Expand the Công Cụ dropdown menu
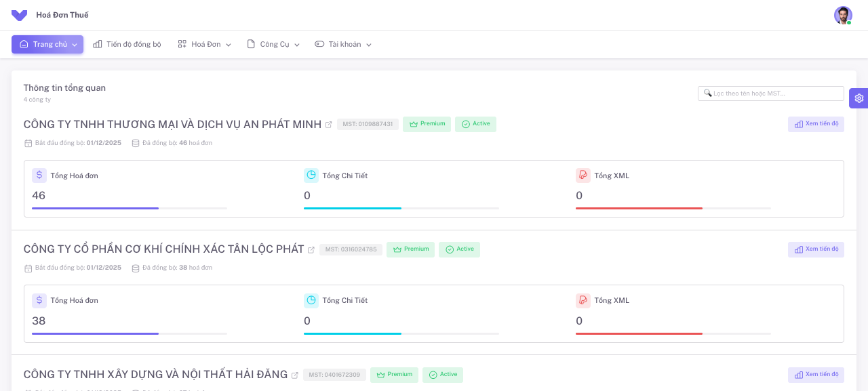Image resolution: width=868 pixels, height=391 pixels. [x=273, y=44]
